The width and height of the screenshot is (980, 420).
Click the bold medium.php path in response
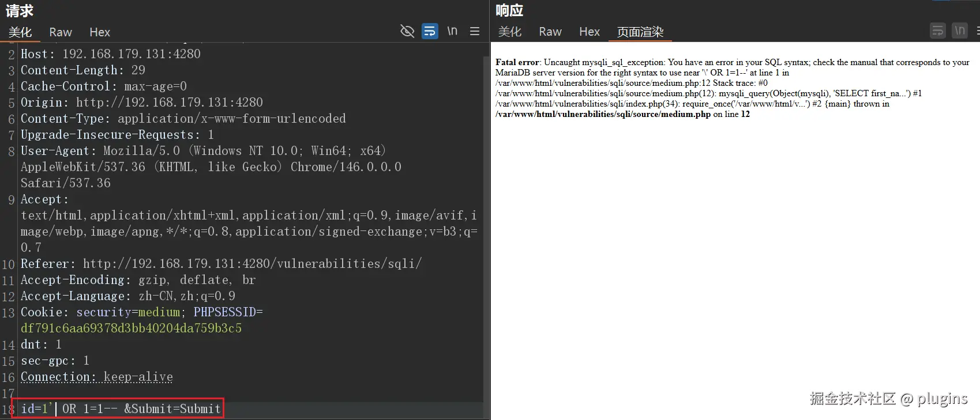[x=603, y=114]
